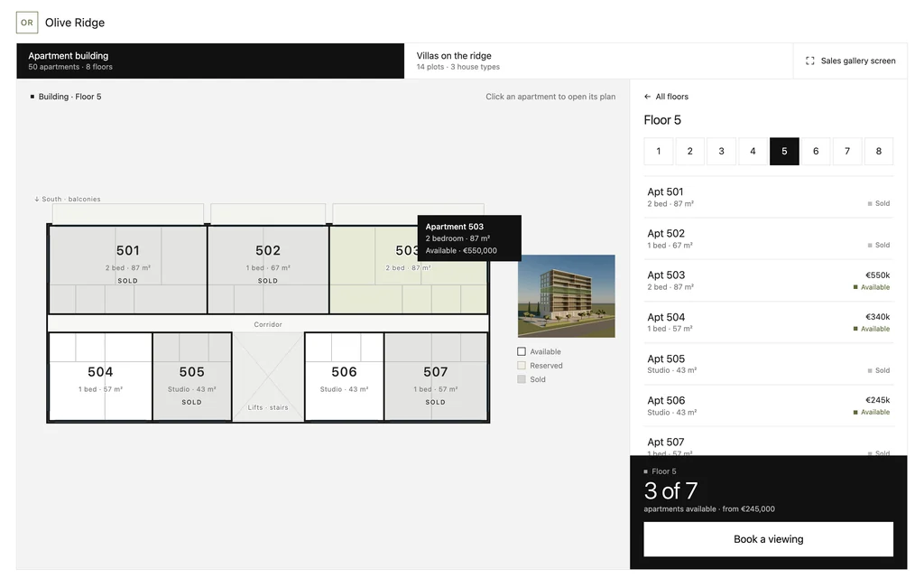This screenshot has height=578, width=924.
Task: Click the Sold legend swatch
Action: pyautogui.click(x=522, y=379)
